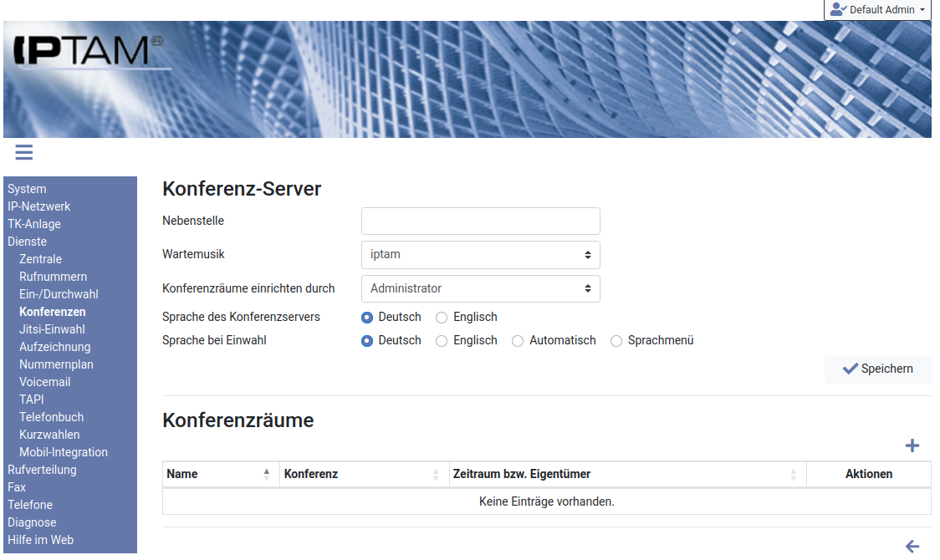Click the Nebenstelle input field
Screen dimensions: 940x560
point(480,221)
